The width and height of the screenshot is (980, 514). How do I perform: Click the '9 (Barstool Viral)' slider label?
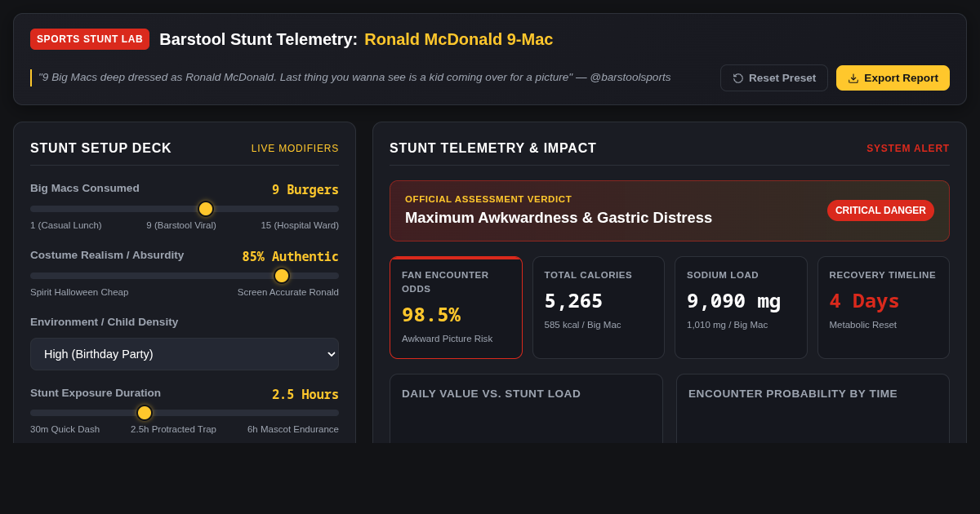coord(181,225)
